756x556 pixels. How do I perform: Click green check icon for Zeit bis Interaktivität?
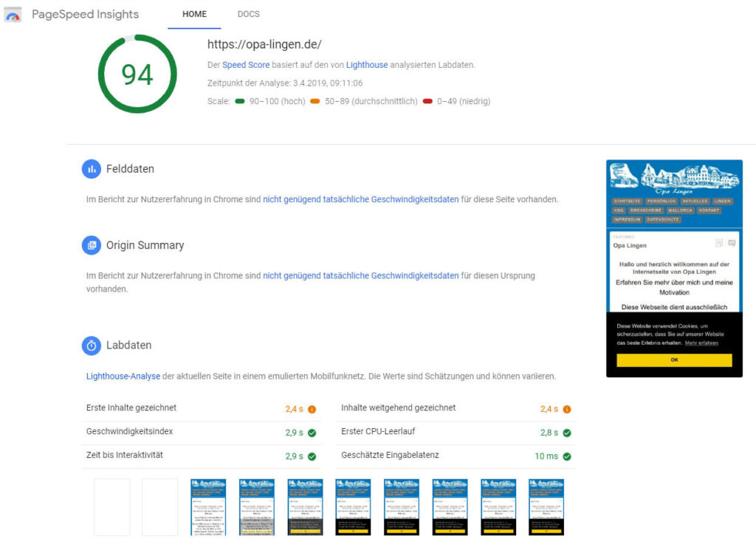click(312, 456)
